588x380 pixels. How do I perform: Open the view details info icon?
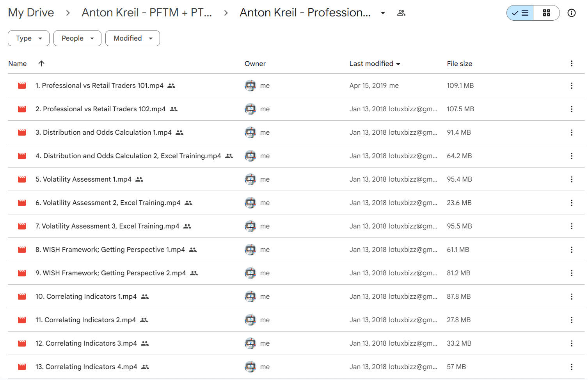(x=571, y=13)
